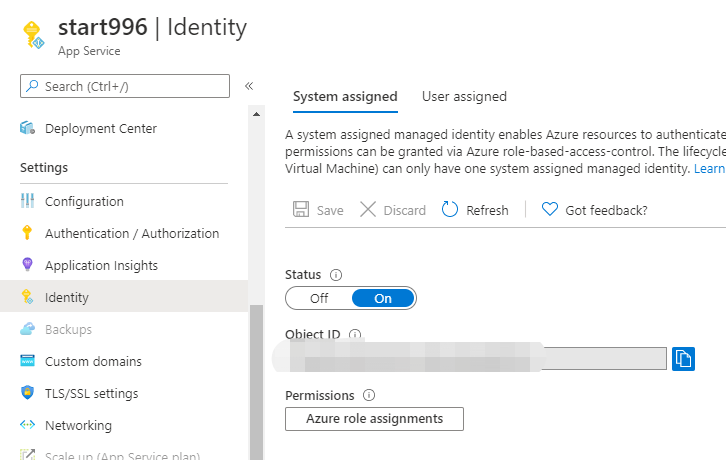
Task: Click the Application Insights bulb icon
Action: 27,265
